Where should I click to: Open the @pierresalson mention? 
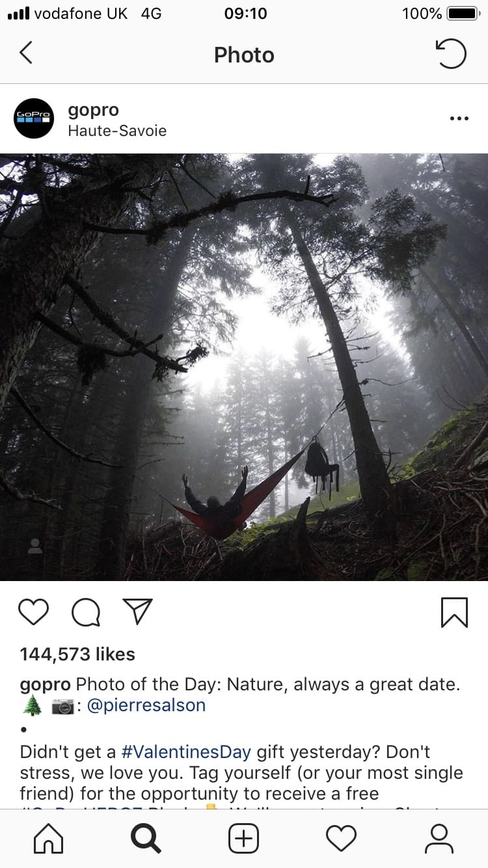146,705
